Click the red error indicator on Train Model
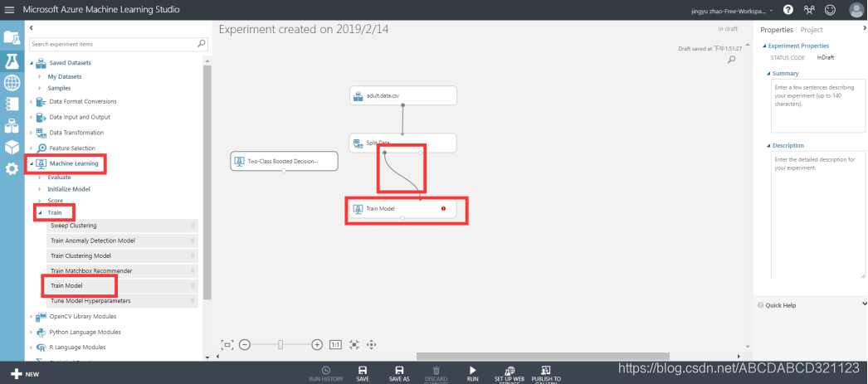The width and height of the screenshot is (868, 384). click(443, 209)
